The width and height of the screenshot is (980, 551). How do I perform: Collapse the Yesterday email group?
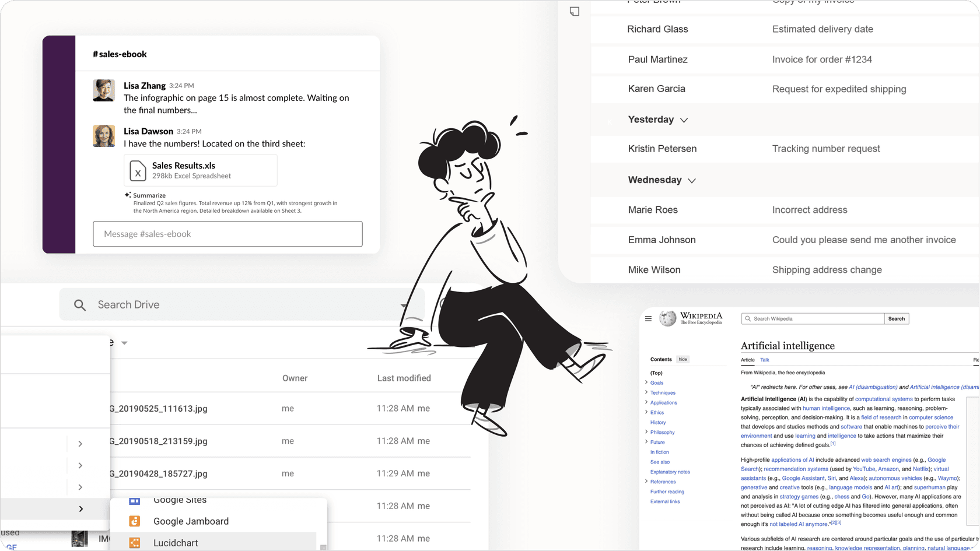[x=684, y=120]
